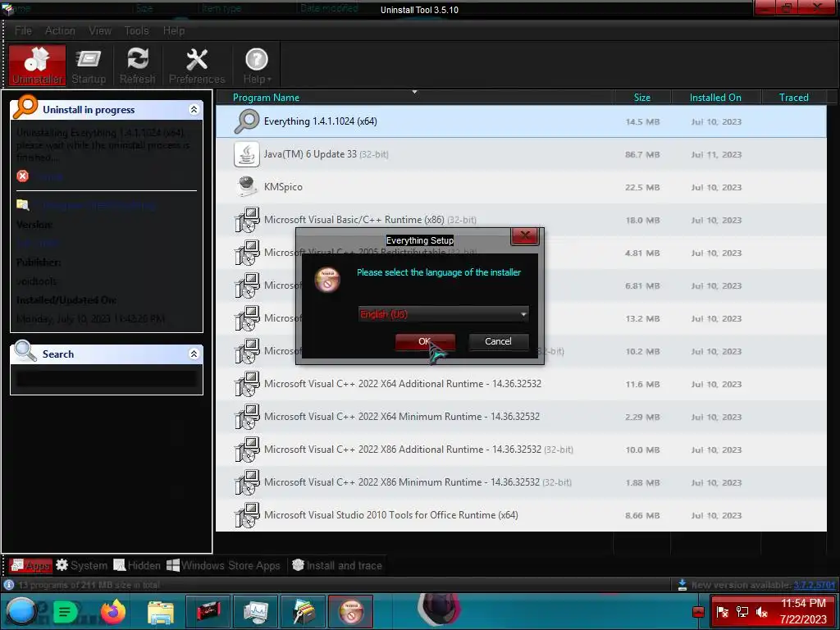Confirm language with OK button
840x630 pixels.
pyautogui.click(x=425, y=342)
